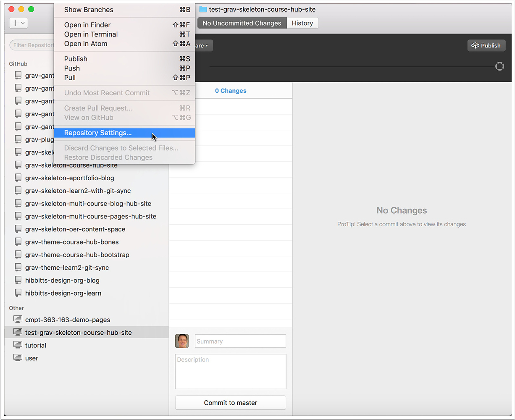Click the Summary input field
The height and width of the screenshot is (420, 515).
[240, 341]
